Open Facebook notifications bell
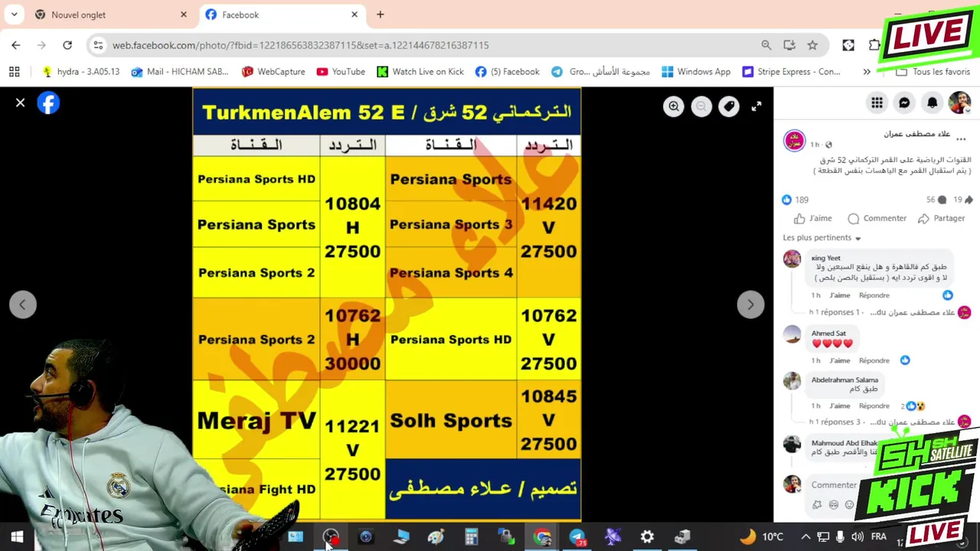Screen dimensions: 980x551 point(932,103)
